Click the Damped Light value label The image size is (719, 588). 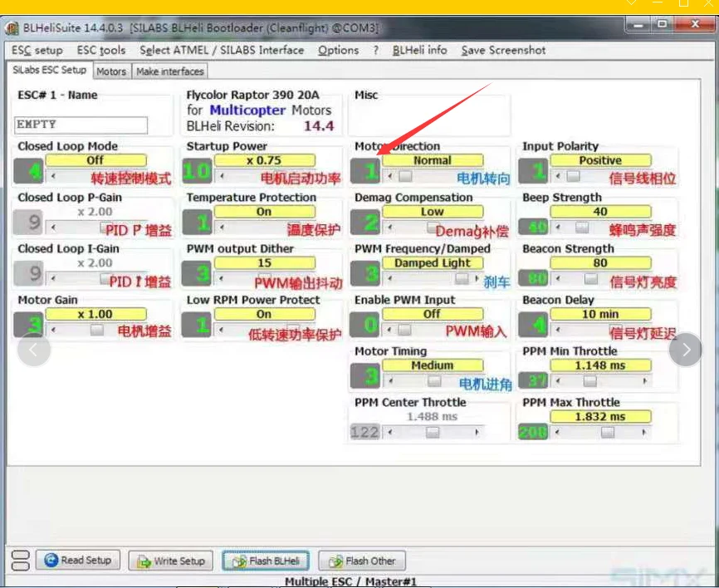(433, 262)
